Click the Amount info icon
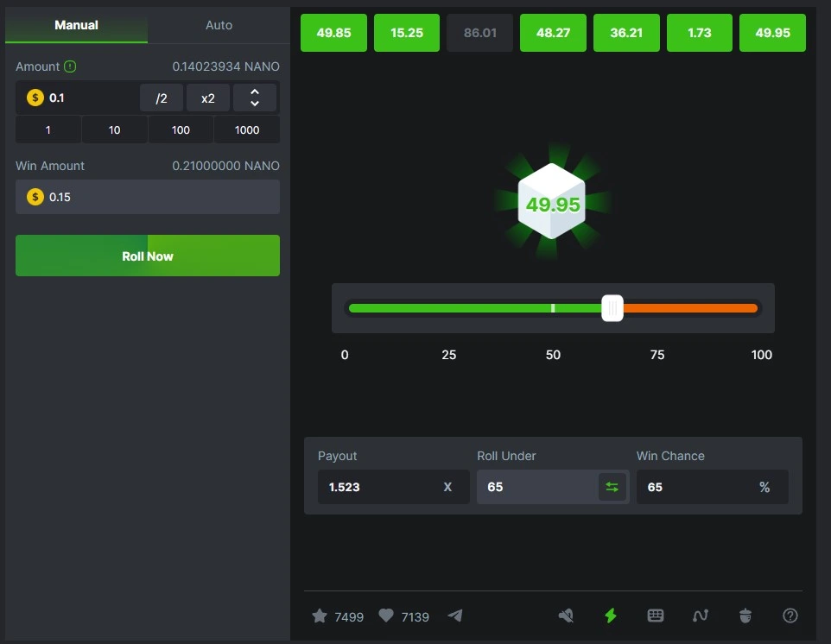Image resolution: width=831 pixels, height=644 pixels. pyautogui.click(x=70, y=66)
